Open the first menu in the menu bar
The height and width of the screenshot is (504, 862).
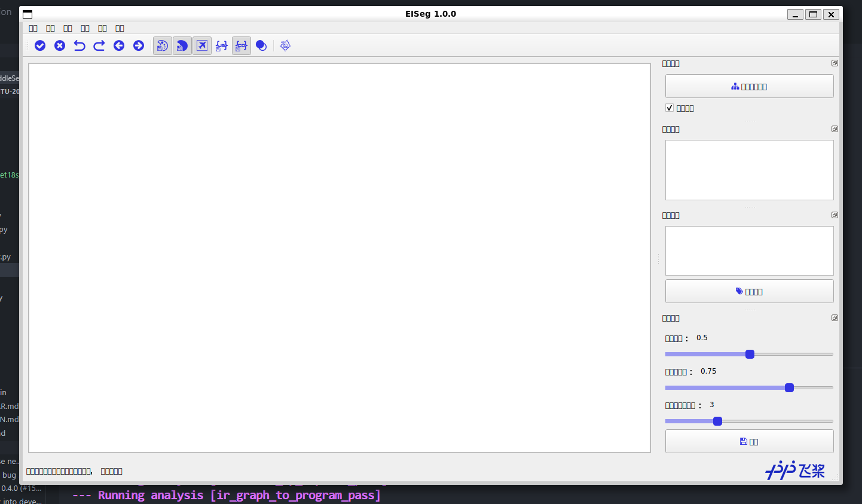click(33, 28)
